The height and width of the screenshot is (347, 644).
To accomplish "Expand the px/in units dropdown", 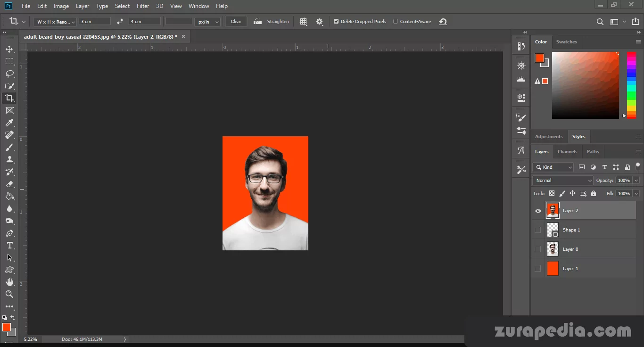I will (x=207, y=22).
